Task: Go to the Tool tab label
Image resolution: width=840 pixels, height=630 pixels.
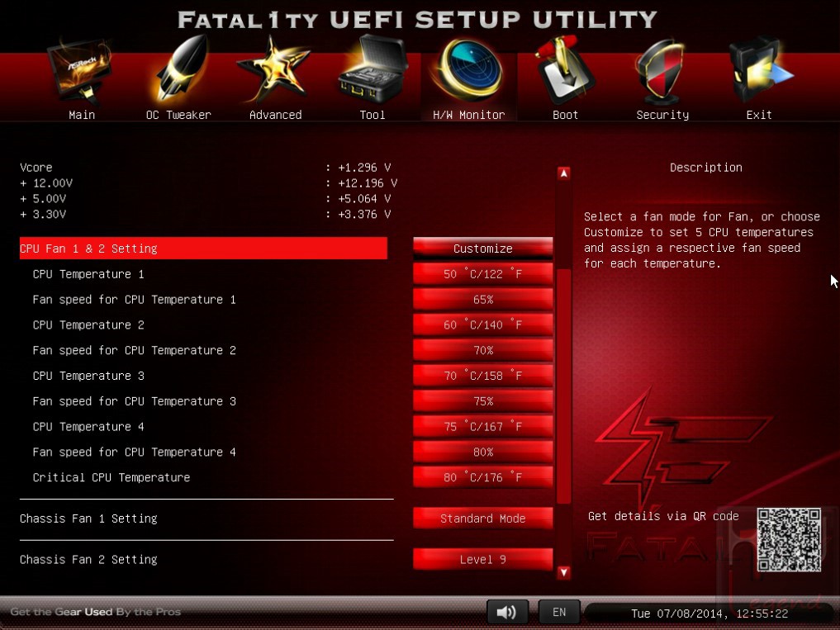Action: 373,115
